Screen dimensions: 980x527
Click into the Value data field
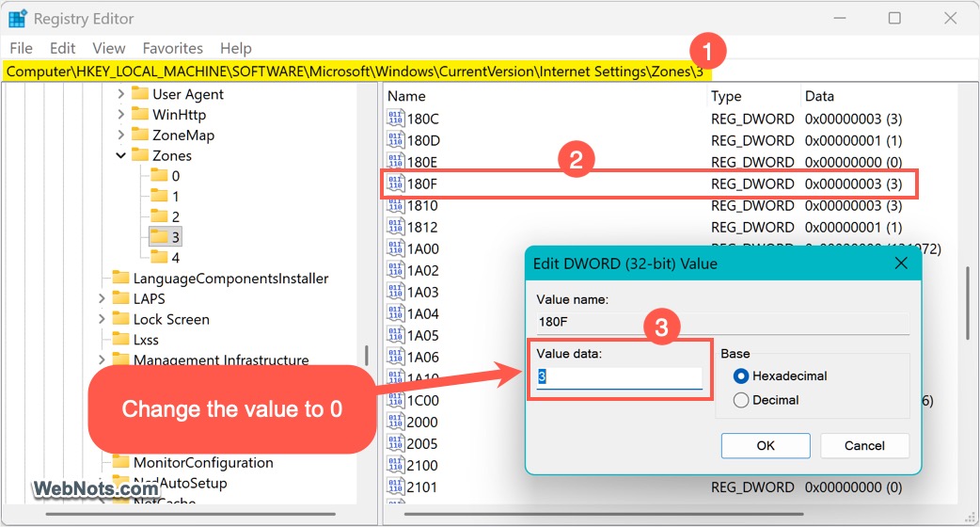coord(619,376)
